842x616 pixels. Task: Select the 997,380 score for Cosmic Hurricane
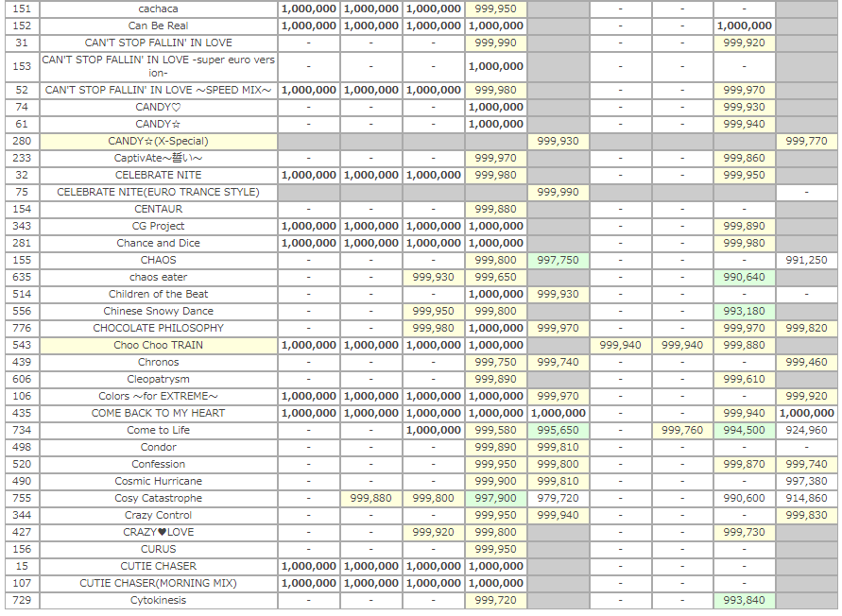[x=806, y=481]
